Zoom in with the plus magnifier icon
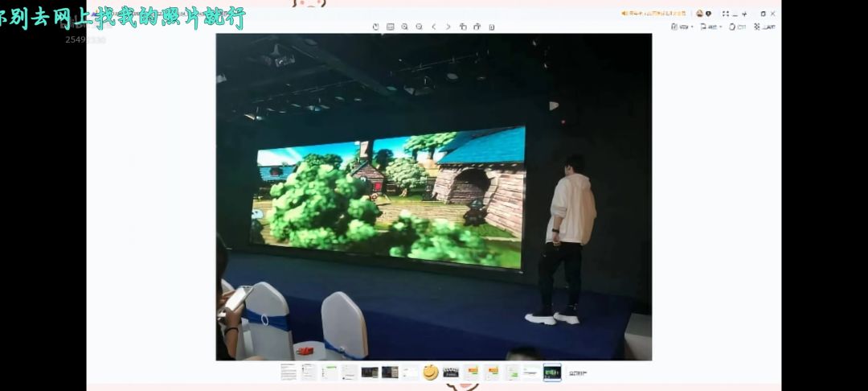The width and height of the screenshot is (868, 391). tap(404, 27)
